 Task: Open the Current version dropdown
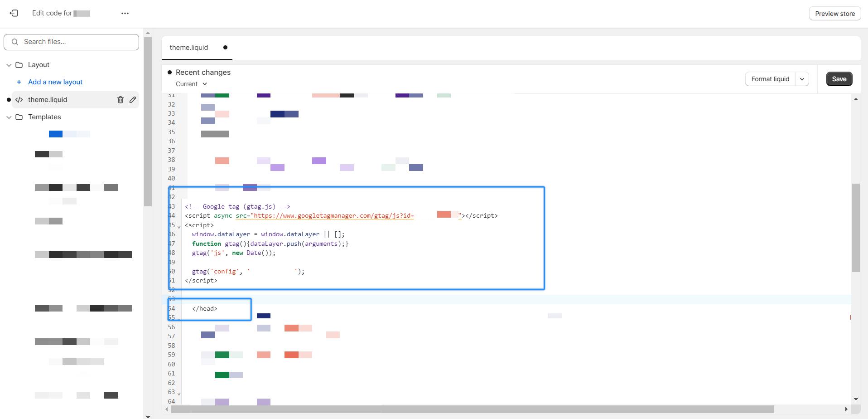click(192, 84)
